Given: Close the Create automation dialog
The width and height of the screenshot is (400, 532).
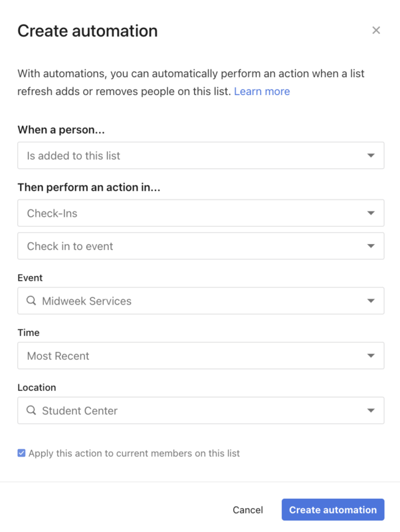Looking at the screenshot, I should (x=376, y=31).
